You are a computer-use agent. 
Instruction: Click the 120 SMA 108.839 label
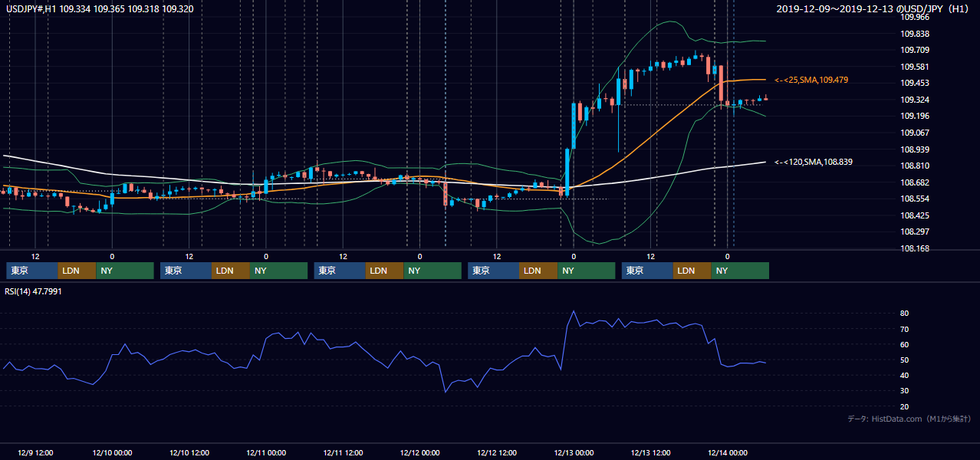[814, 162]
